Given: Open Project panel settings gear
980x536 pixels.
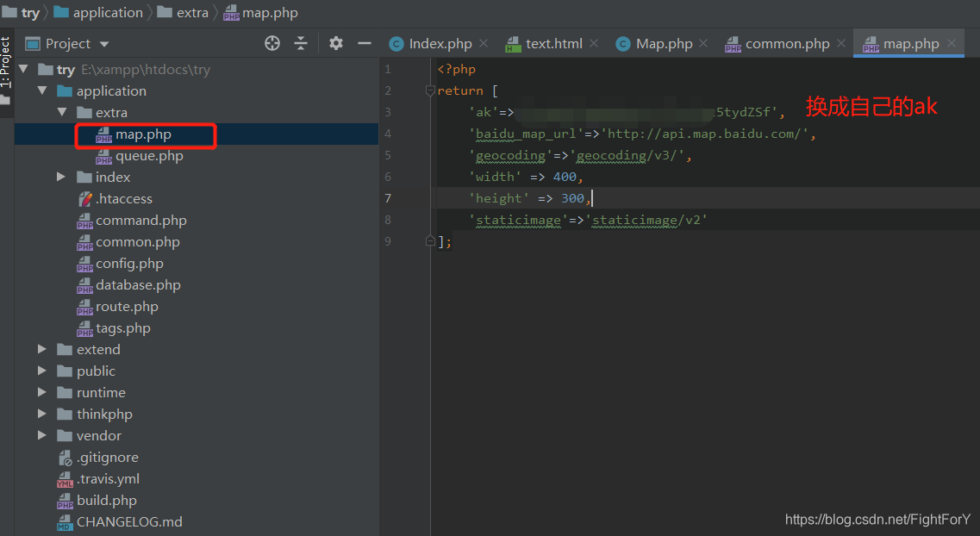Looking at the screenshot, I should [335, 43].
